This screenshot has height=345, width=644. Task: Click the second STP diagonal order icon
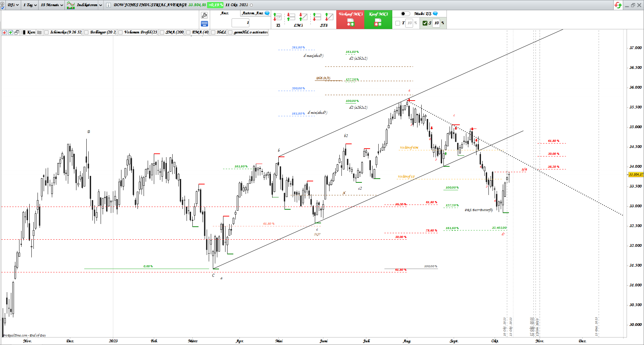(329, 17)
